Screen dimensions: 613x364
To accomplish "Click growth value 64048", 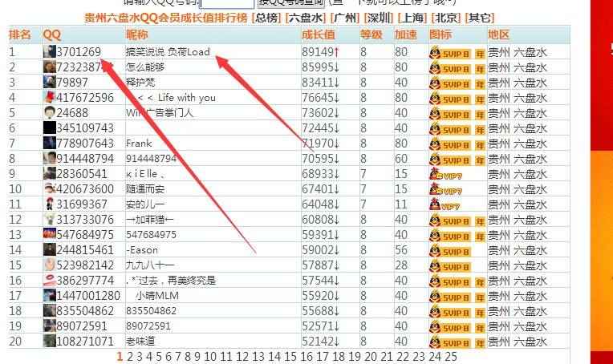I will click(x=318, y=204).
